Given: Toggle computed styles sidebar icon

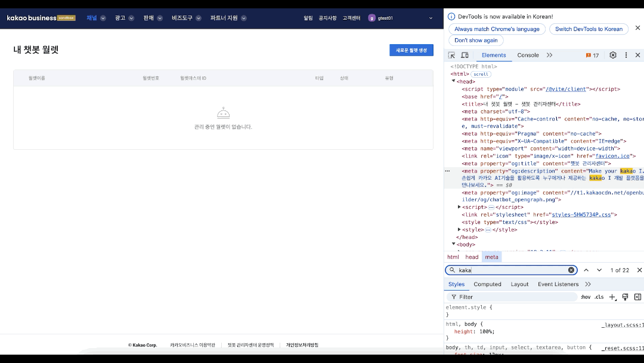Looking at the screenshot, I should pos(637,297).
